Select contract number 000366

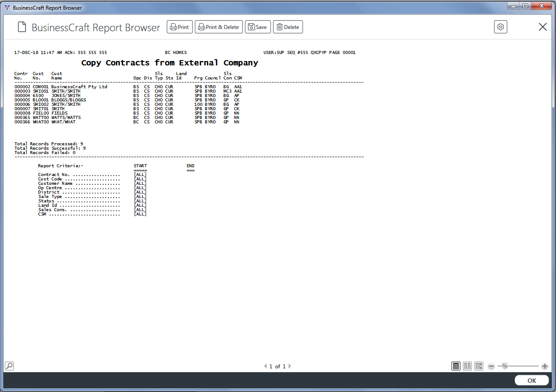pos(22,122)
